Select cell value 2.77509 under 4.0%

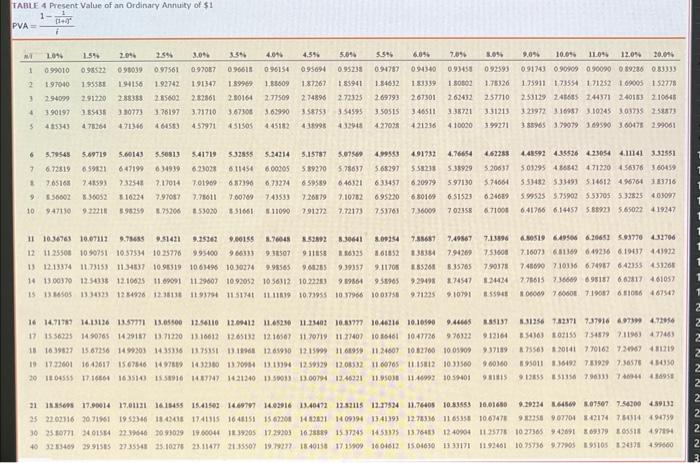click(277, 98)
